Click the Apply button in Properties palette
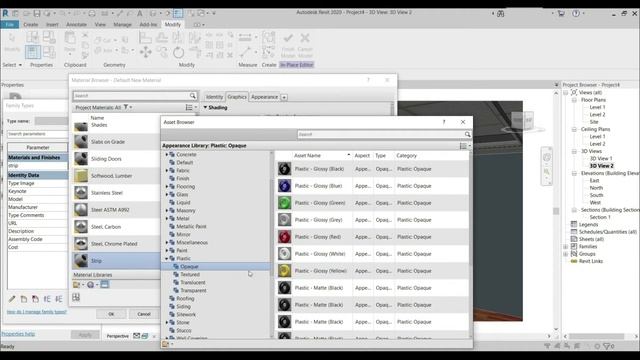This screenshot has height=360, width=640. 85,335
